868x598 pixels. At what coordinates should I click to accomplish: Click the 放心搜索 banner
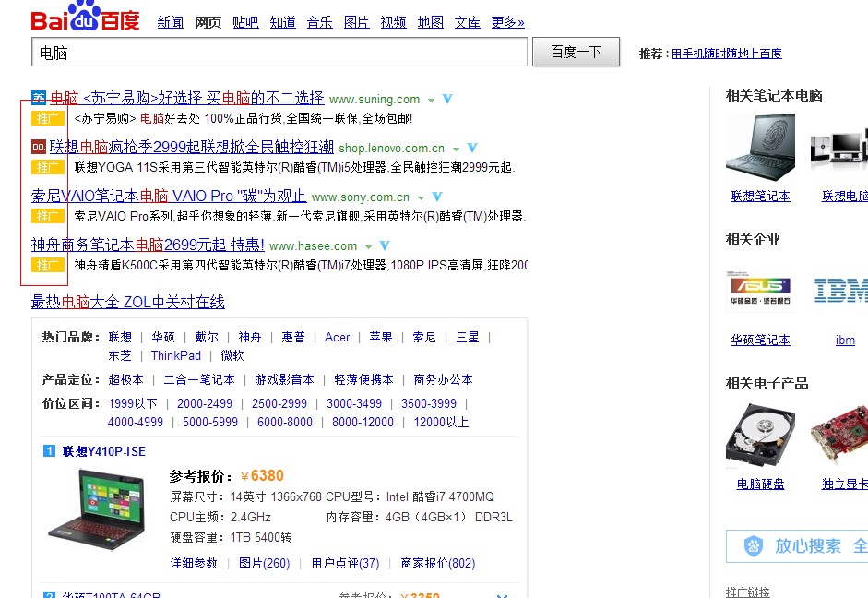coord(797,546)
